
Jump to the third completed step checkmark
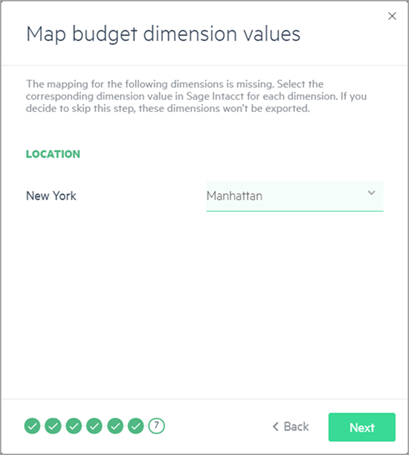[x=74, y=426]
